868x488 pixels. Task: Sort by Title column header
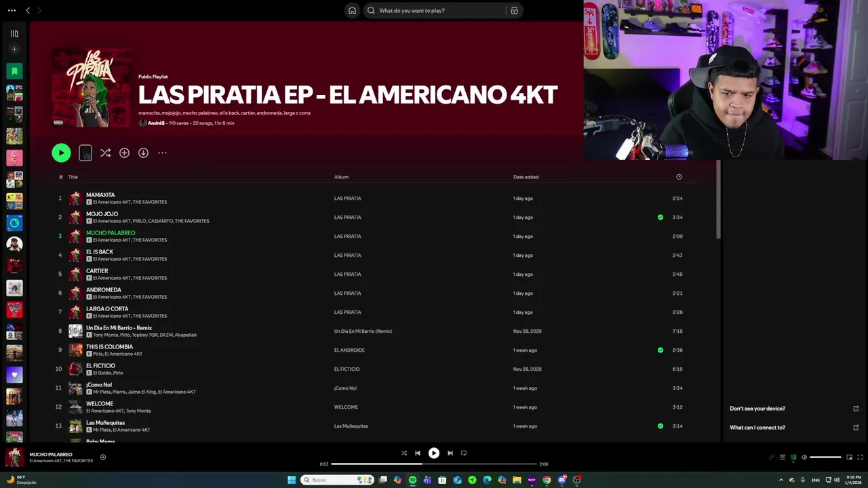point(73,177)
